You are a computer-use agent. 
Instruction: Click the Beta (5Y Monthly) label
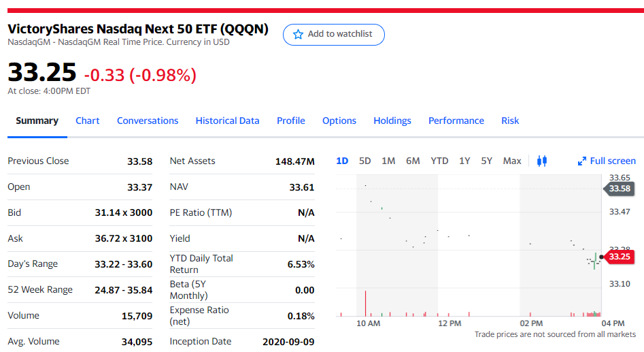[x=188, y=290]
